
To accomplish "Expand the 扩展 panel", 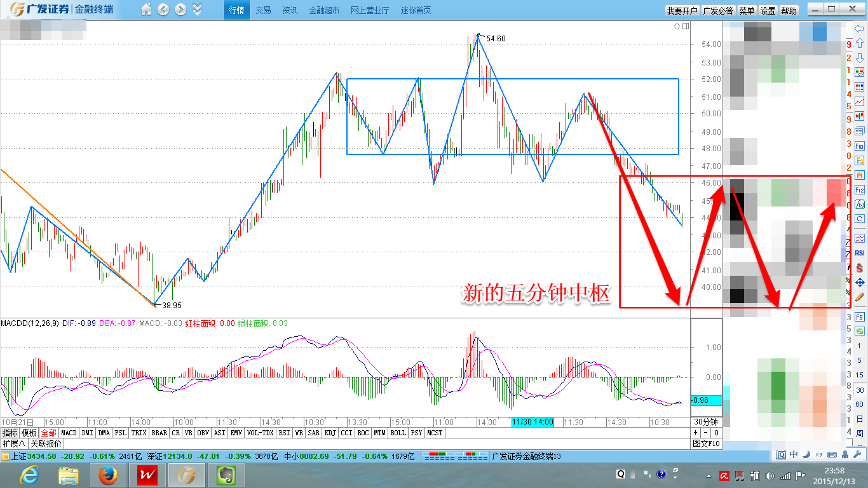I will (13, 444).
